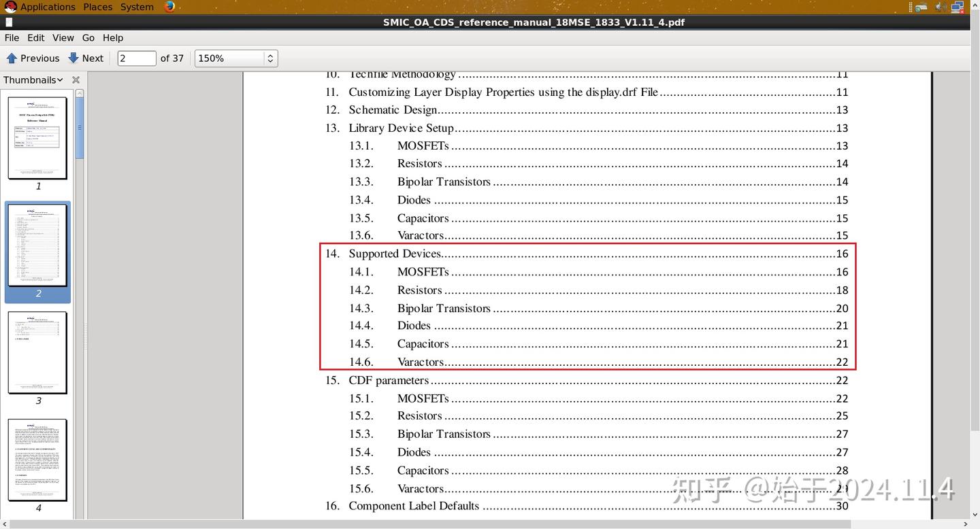Open the Go menu
Image resolution: width=980 pixels, height=529 pixels.
[x=88, y=38]
